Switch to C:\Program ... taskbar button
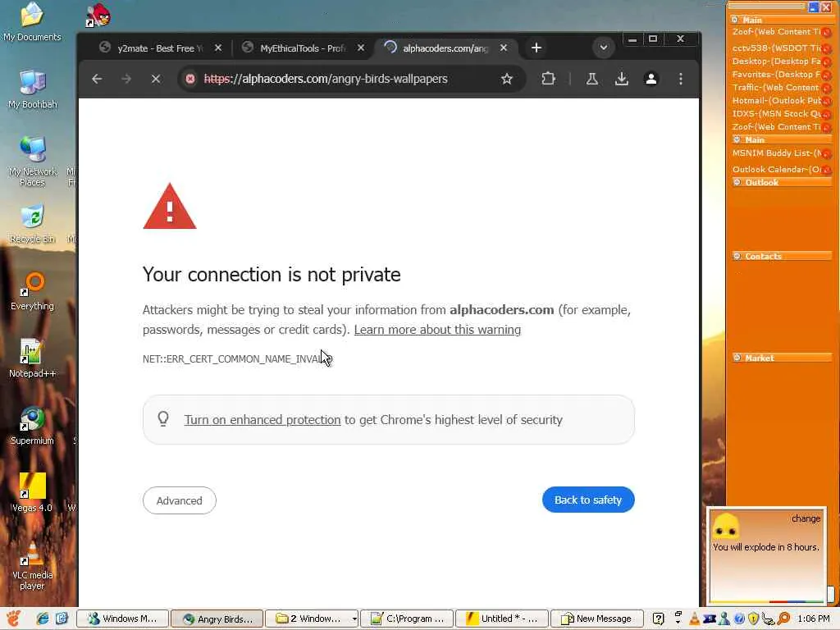The image size is (840, 630). coord(407,619)
